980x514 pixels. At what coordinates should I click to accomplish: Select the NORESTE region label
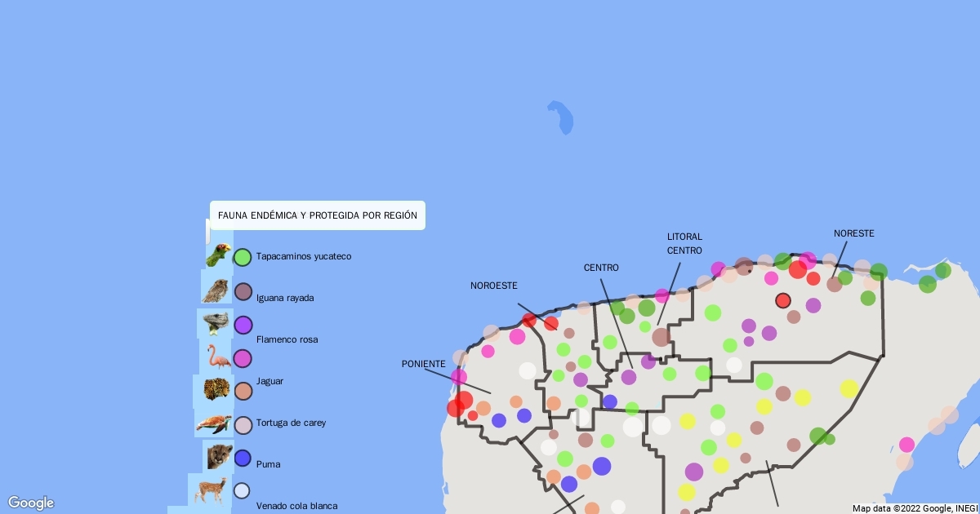pyautogui.click(x=854, y=233)
